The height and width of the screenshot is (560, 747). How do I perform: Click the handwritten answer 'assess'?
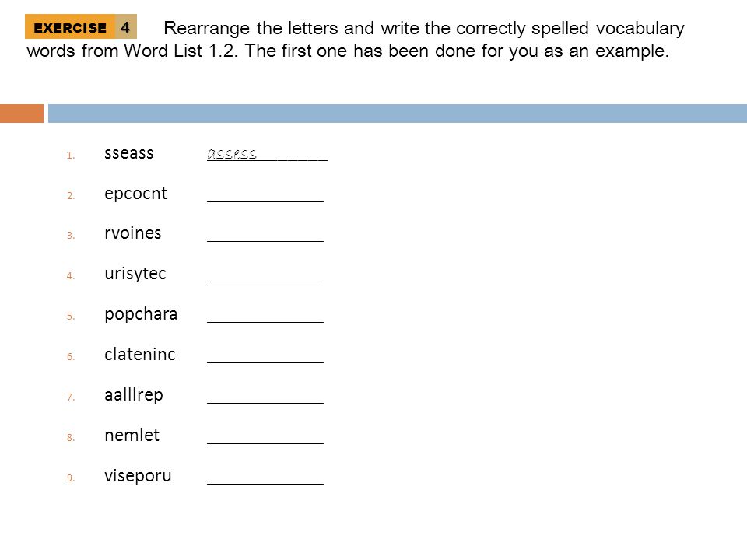coord(232,153)
